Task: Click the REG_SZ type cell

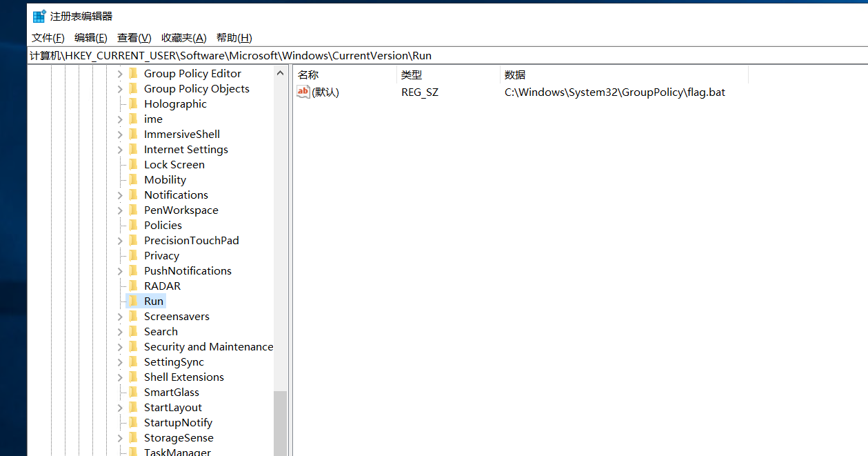Action: pos(420,92)
